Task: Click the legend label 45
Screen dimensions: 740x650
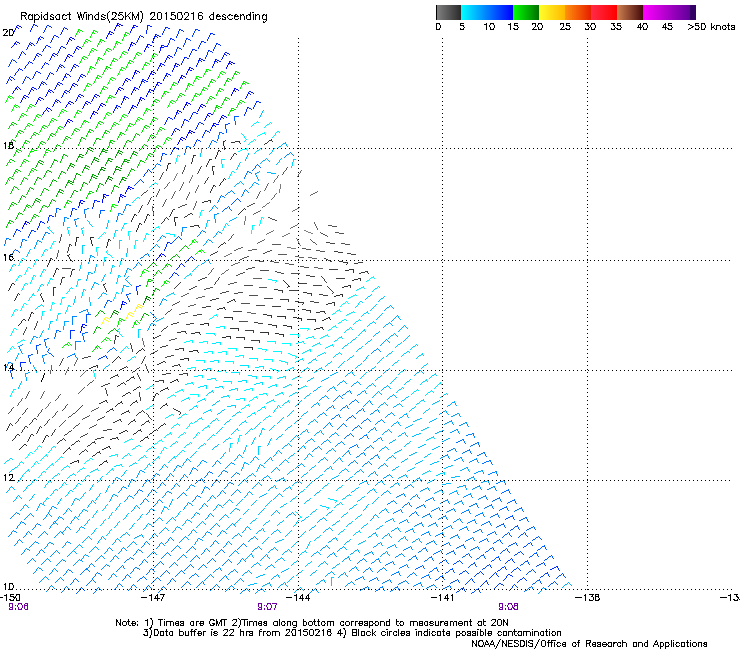Action: pyautogui.click(x=667, y=27)
